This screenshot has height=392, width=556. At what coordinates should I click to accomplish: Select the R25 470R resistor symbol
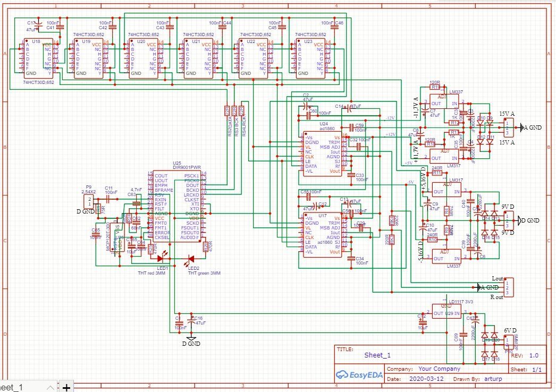tap(150, 249)
